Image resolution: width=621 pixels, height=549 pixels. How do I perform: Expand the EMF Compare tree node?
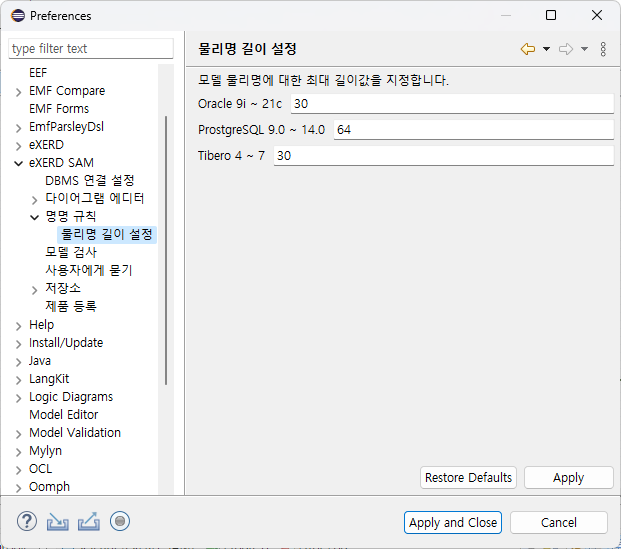click(x=18, y=92)
